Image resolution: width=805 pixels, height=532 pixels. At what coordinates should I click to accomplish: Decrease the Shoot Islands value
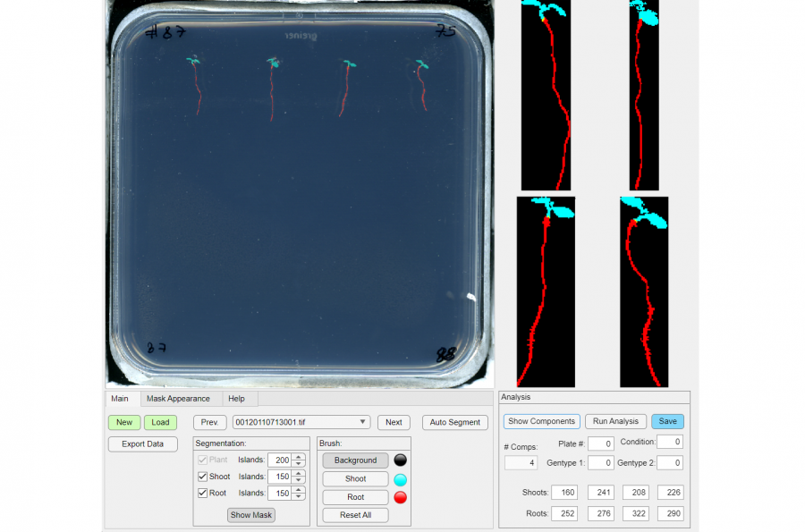click(299, 480)
